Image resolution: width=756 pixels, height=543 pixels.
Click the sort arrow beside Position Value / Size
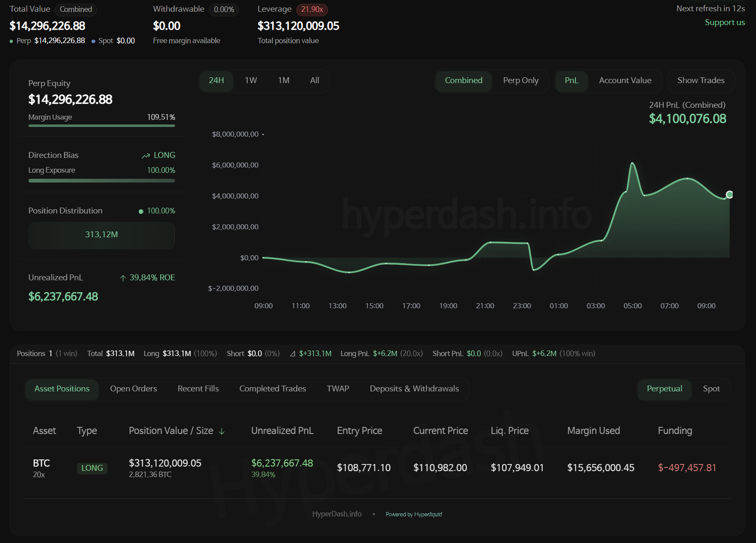pos(222,431)
